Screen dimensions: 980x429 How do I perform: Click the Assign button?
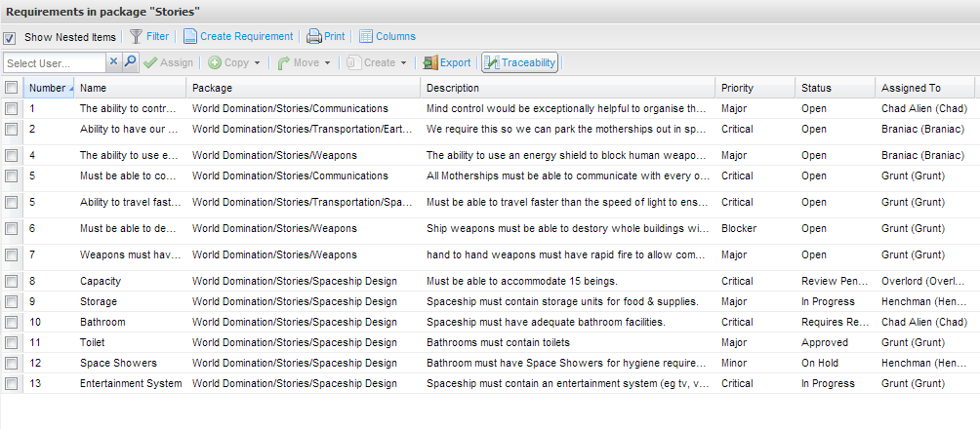click(x=168, y=62)
